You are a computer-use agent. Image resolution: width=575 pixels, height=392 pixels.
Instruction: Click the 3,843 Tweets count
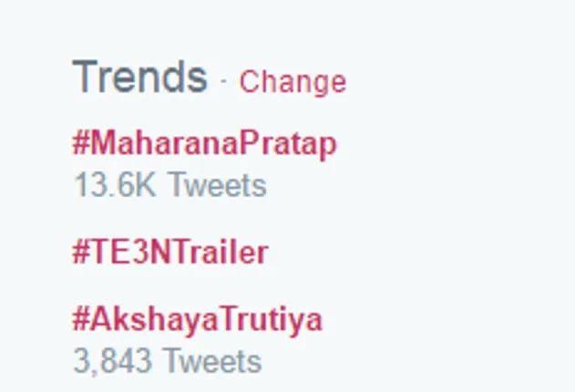coord(167,361)
